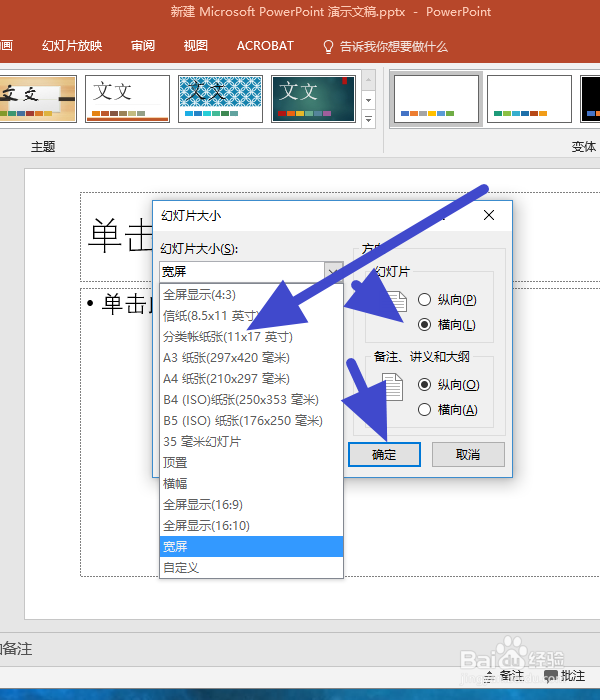
Task: Choose 横幅 size option
Action: click(251, 483)
